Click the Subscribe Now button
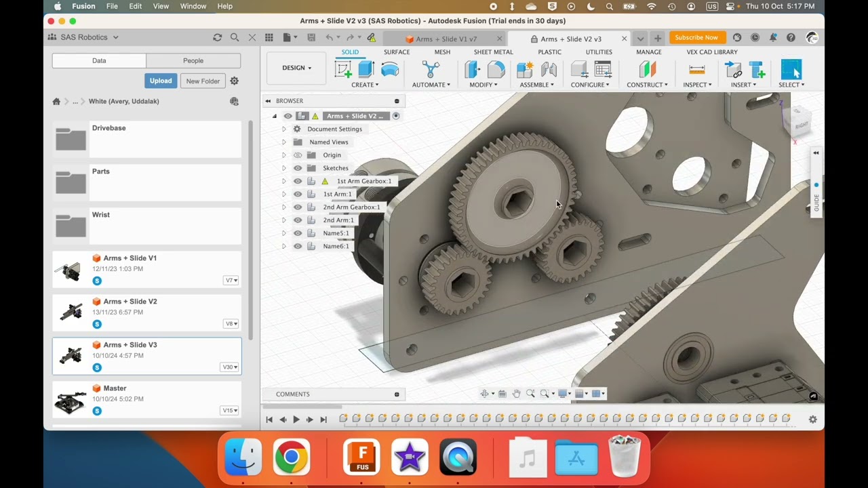The image size is (868, 488). (696, 37)
